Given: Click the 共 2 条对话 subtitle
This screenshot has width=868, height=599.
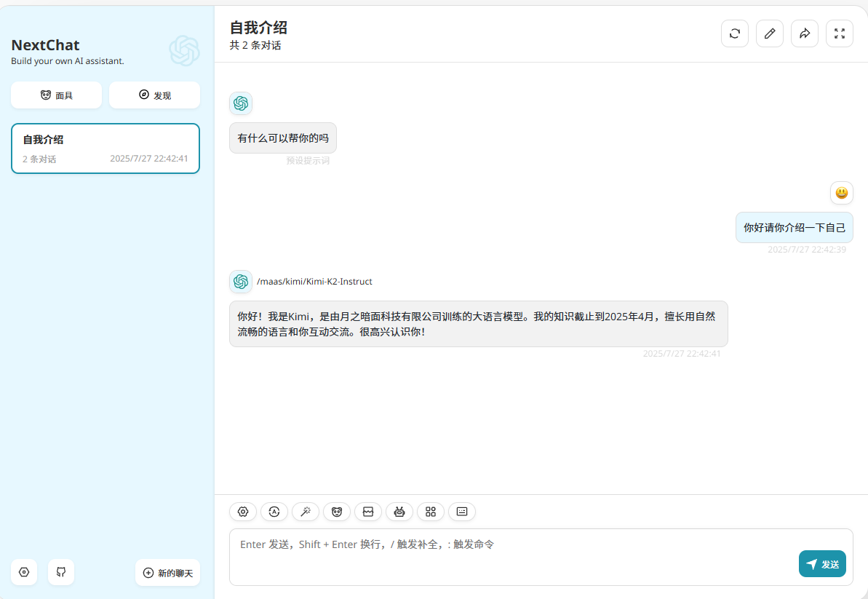Looking at the screenshot, I should (255, 45).
